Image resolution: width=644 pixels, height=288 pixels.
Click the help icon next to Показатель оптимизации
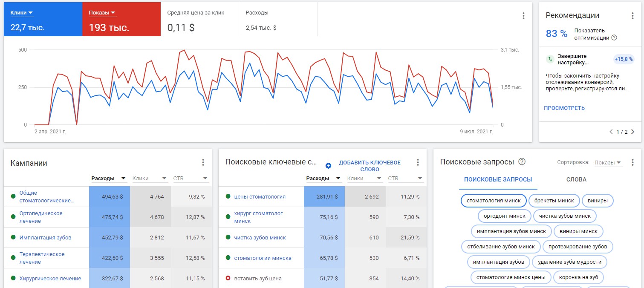click(614, 37)
